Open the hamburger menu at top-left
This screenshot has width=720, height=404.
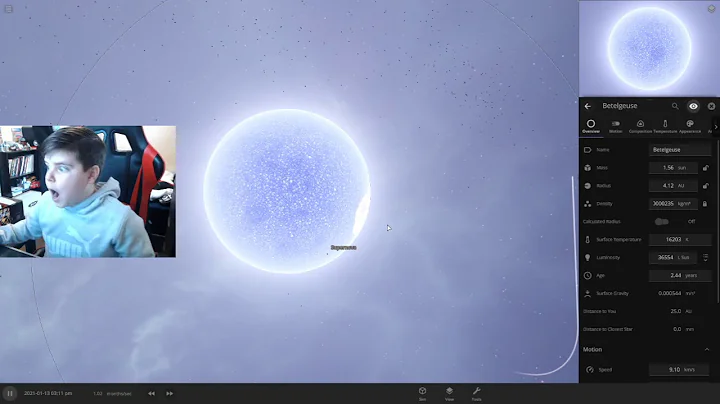click(x=8, y=9)
